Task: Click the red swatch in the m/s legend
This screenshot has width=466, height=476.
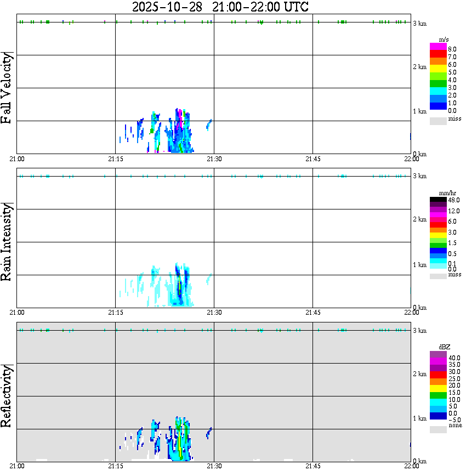Action: (438, 54)
